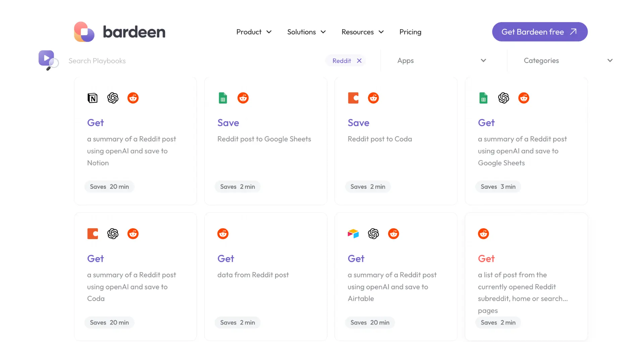The width and height of the screenshot is (644, 342).
Task: Click 'Saves 20 min' badge on Airtable card
Action: pyautogui.click(x=370, y=323)
